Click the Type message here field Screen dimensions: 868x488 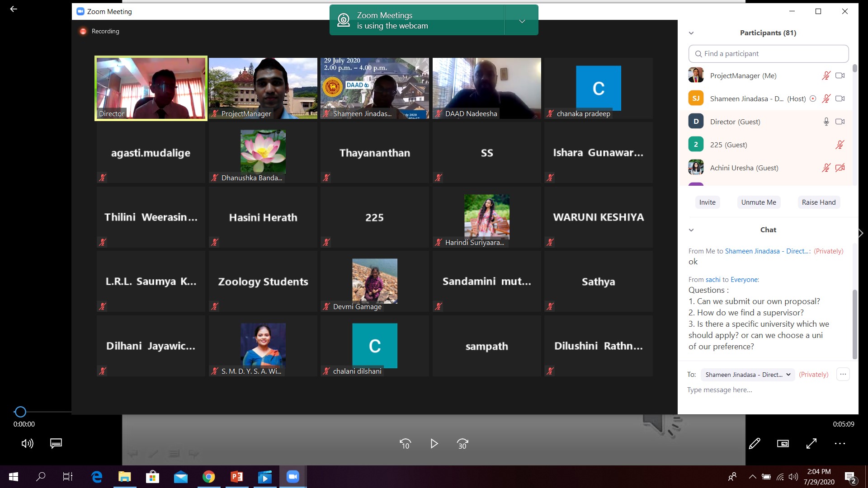tap(764, 390)
